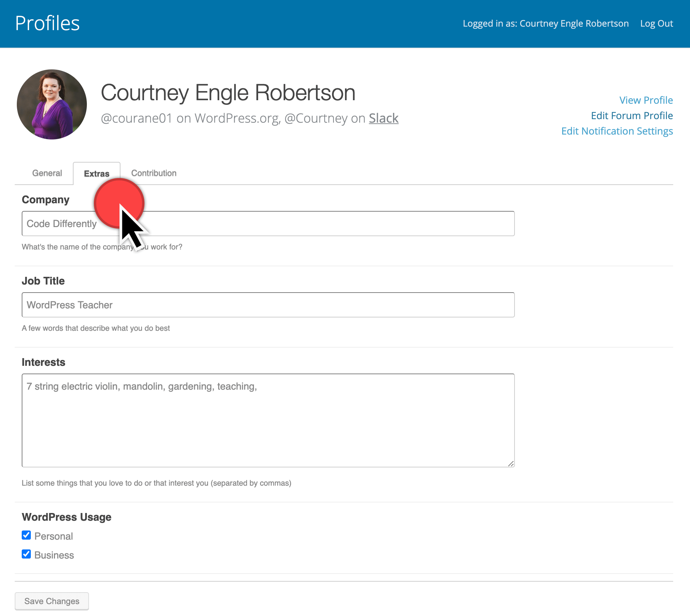
Task: Click the profile avatar photo
Action: [x=52, y=104]
